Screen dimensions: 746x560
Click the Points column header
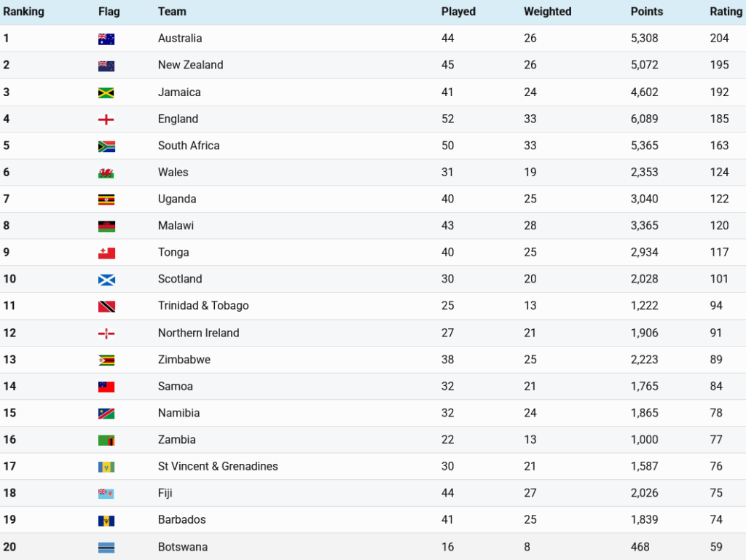click(646, 12)
